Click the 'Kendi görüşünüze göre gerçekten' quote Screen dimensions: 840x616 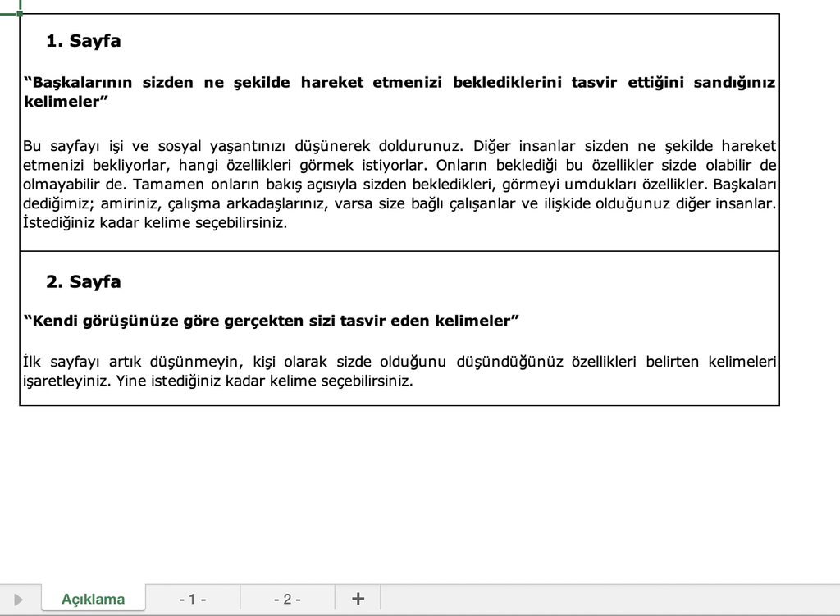coord(272,321)
